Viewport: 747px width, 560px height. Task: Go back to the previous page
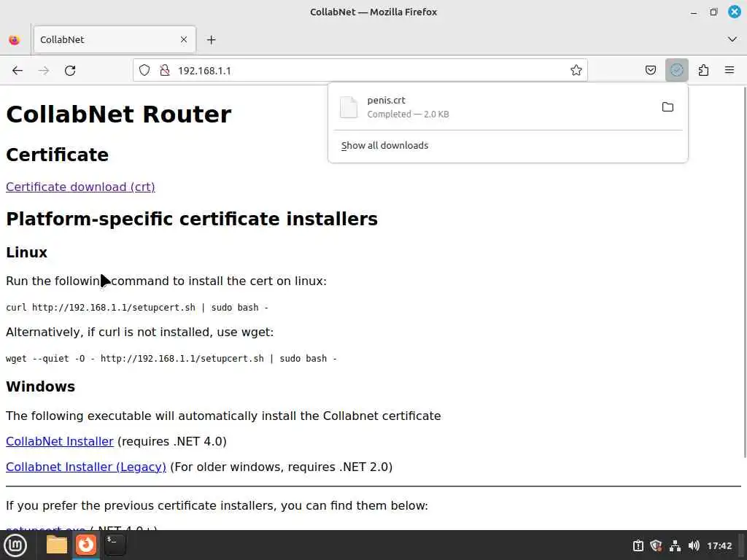(18, 71)
